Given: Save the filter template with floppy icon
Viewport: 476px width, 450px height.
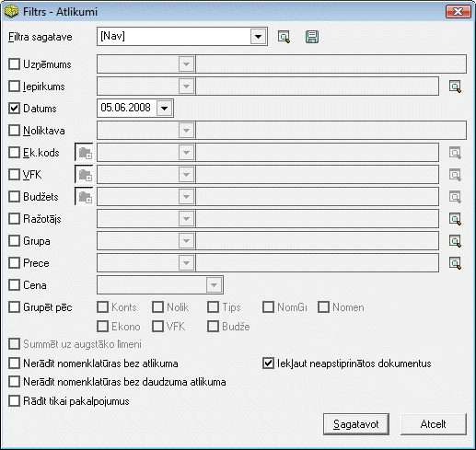Looking at the screenshot, I should (x=312, y=37).
